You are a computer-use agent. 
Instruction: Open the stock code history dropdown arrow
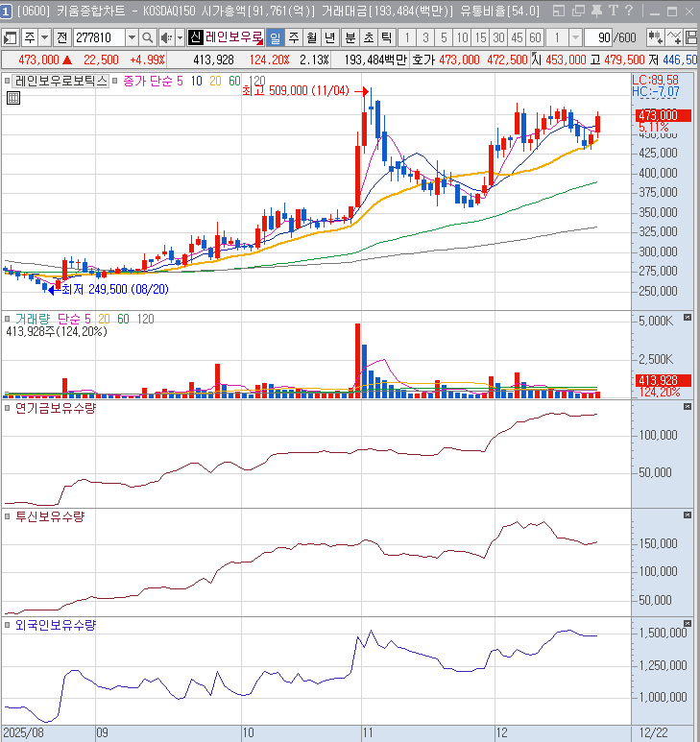132,37
